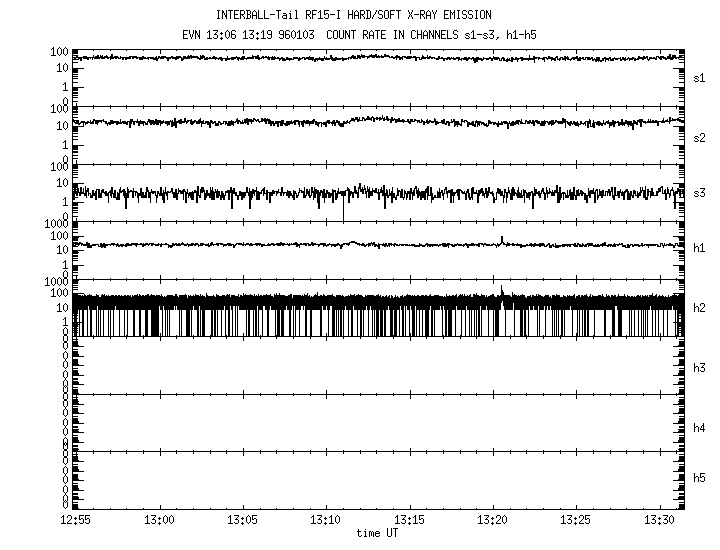Select the h5 channel label
The image size is (720, 550).
click(700, 478)
